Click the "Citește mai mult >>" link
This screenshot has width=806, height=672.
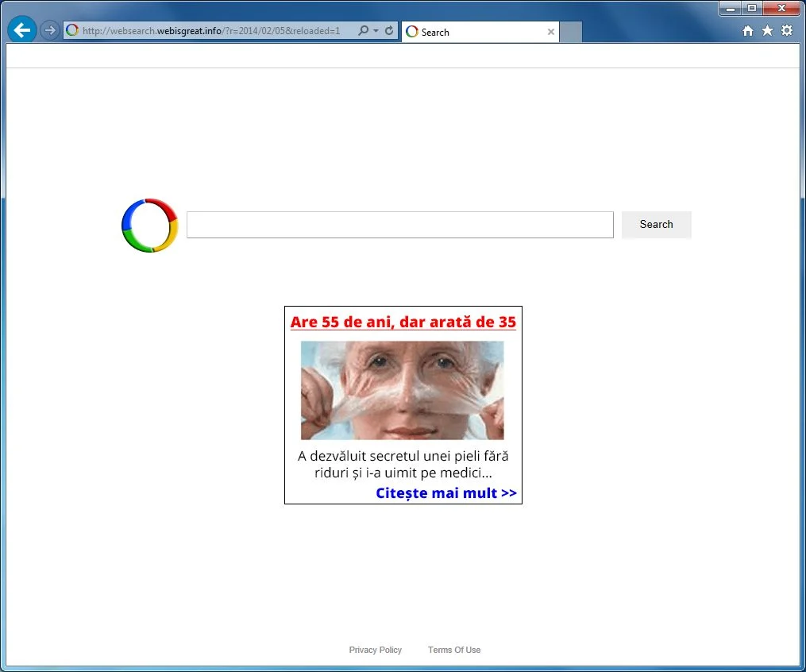click(x=446, y=492)
